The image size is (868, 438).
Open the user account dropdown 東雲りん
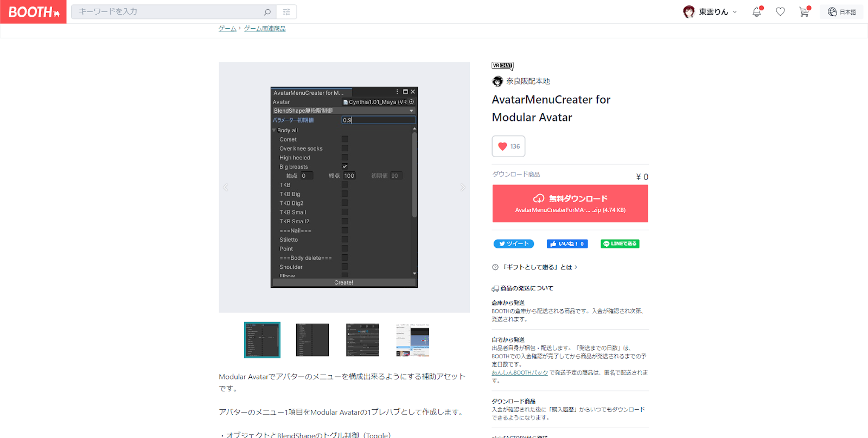[x=710, y=11]
